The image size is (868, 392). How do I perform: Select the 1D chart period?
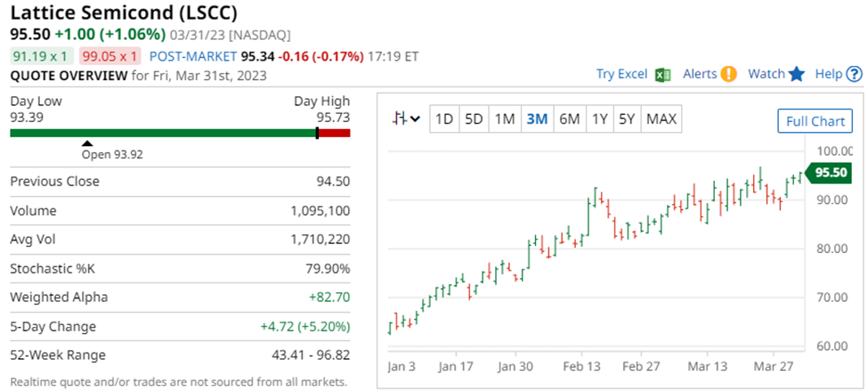[444, 119]
